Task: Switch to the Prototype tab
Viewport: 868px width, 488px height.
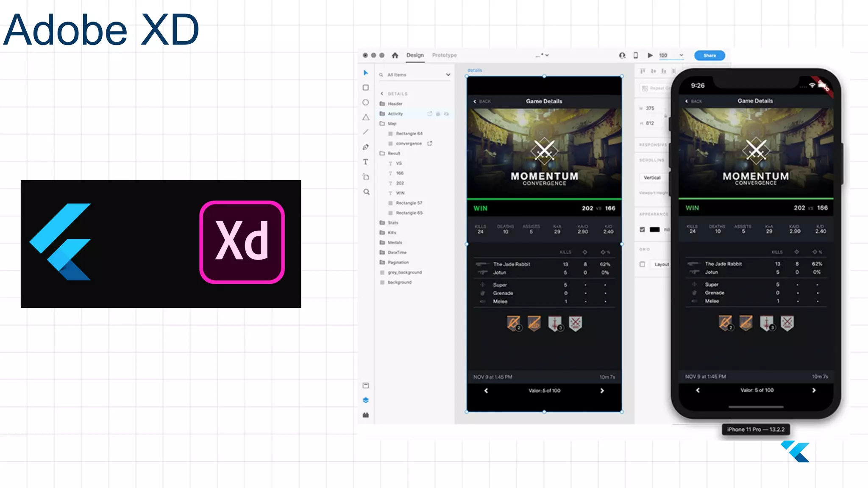Action: point(444,55)
